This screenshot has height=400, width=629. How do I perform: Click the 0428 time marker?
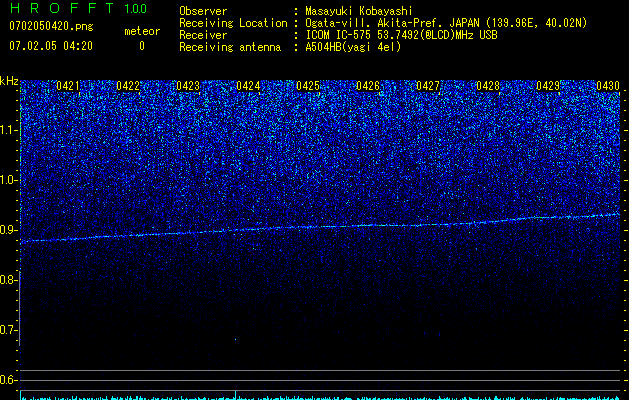pos(488,86)
